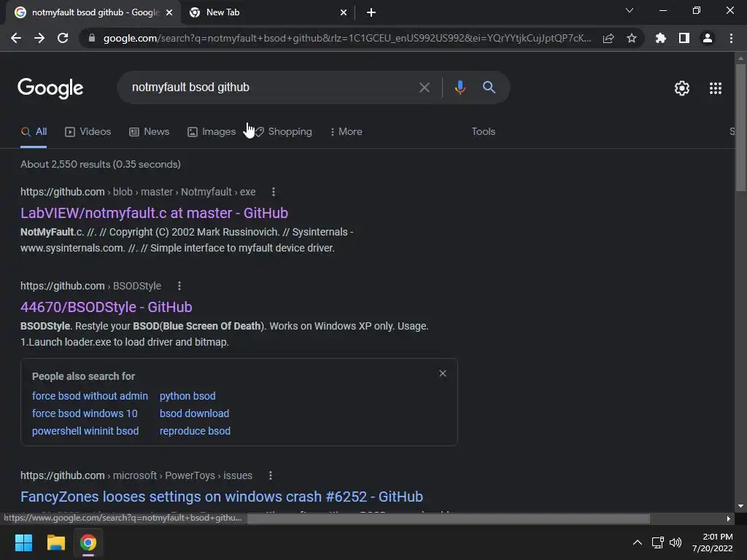This screenshot has height=560, width=747.
Task: Open the volume tray icon
Action: (676, 542)
